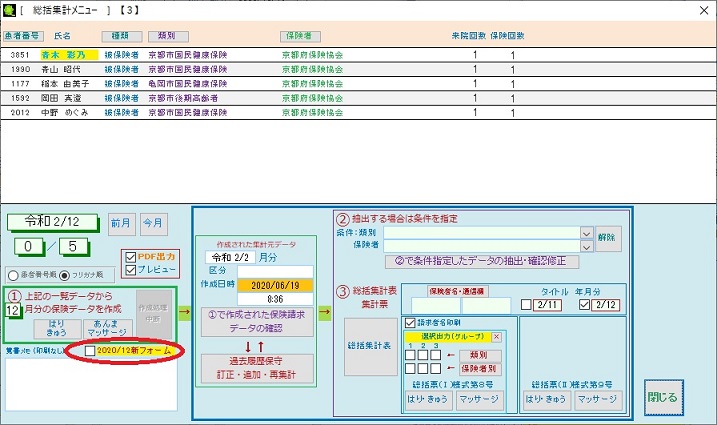Image resolution: width=717 pixels, height=425 pixels.
Task: Select patient row 2012
Action: coord(358,113)
